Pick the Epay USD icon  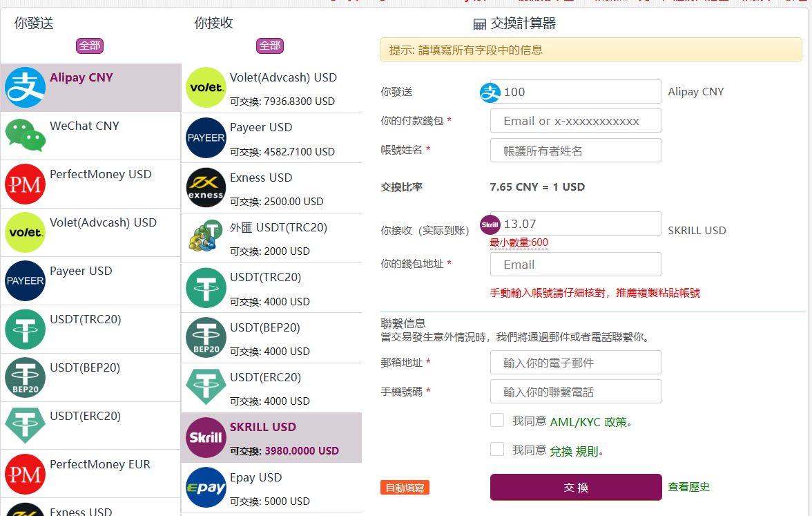206,488
